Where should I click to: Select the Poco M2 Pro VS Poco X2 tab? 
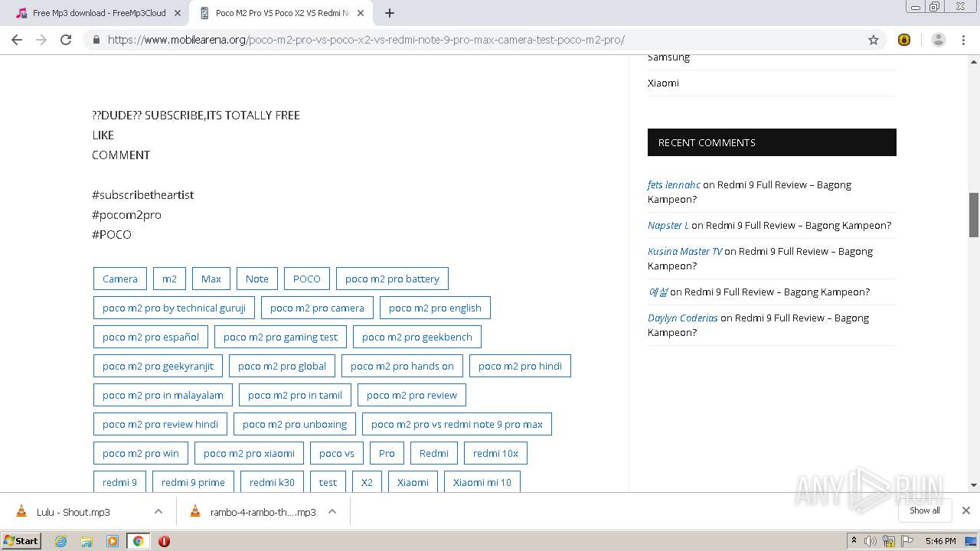point(281,13)
